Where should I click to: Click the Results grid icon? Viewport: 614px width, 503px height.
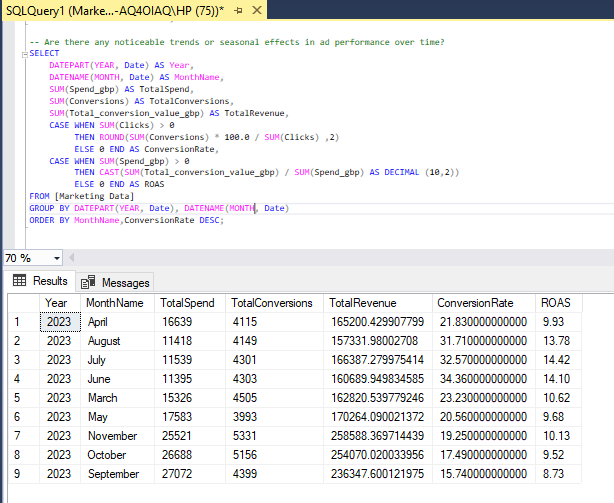pos(19,280)
